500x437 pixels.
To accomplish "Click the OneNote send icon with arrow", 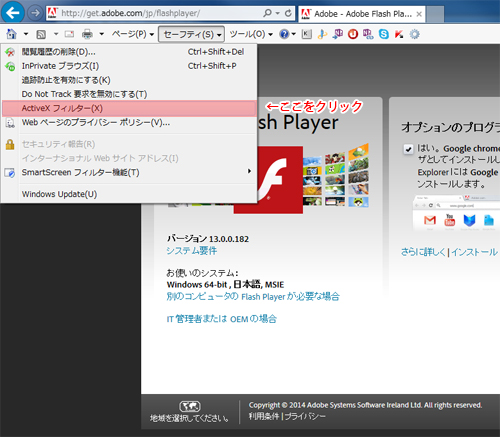I will click(337, 34).
